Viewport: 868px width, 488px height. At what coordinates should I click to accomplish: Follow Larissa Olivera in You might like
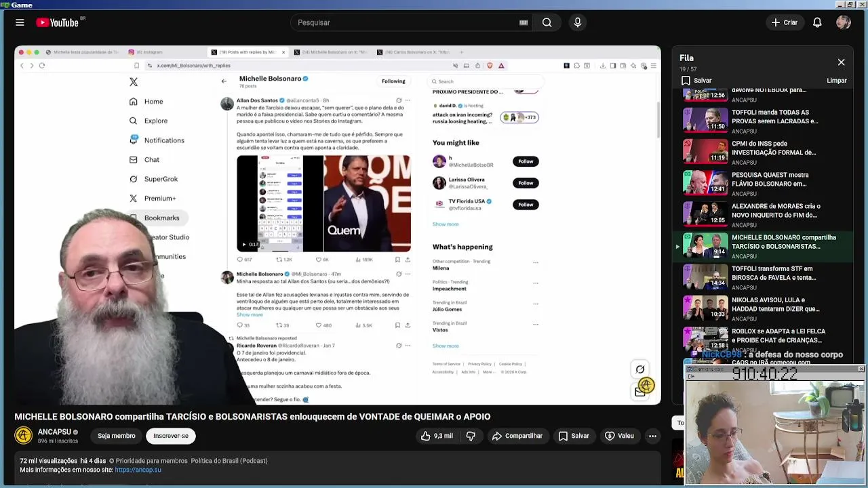(x=526, y=183)
